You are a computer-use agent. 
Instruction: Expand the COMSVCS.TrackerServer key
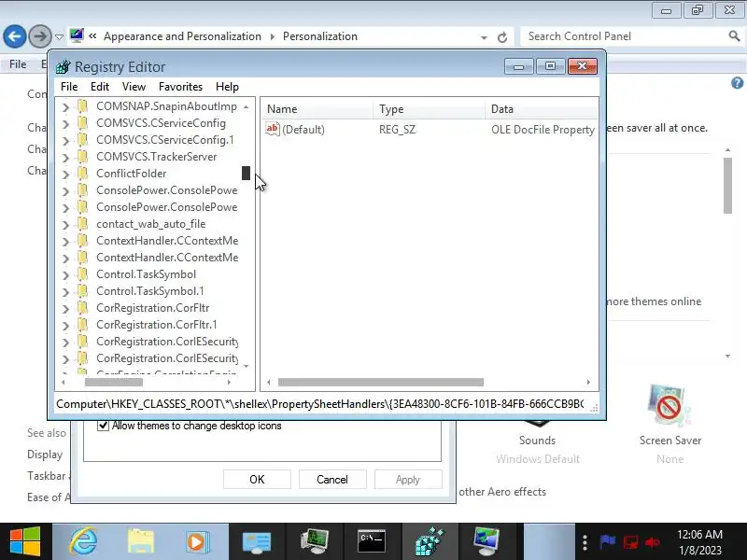(65, 158)
